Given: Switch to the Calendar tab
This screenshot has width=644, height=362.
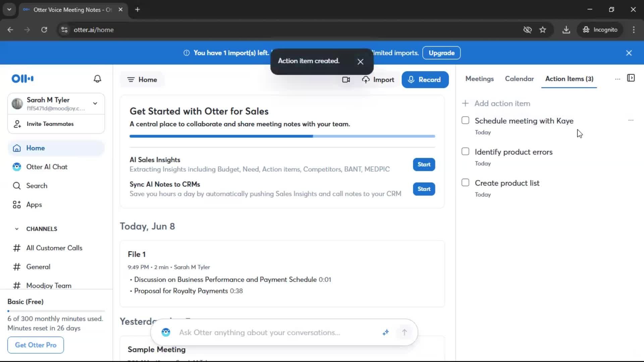Looking at the screenshot, I should (519, 79).
